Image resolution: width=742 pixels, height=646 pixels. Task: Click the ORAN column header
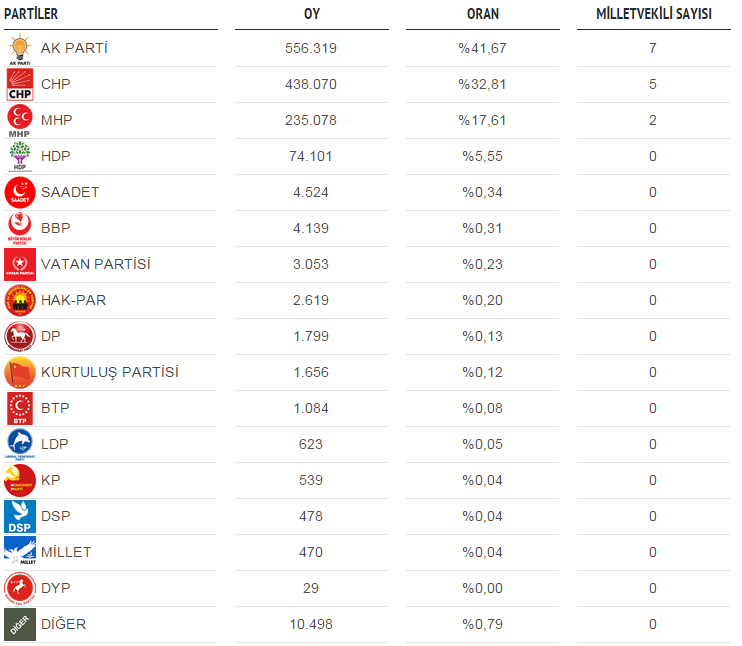pos(483,14)
